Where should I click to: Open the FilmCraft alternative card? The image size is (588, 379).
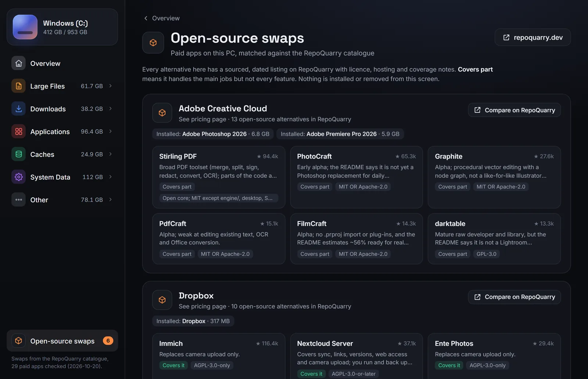356,239
